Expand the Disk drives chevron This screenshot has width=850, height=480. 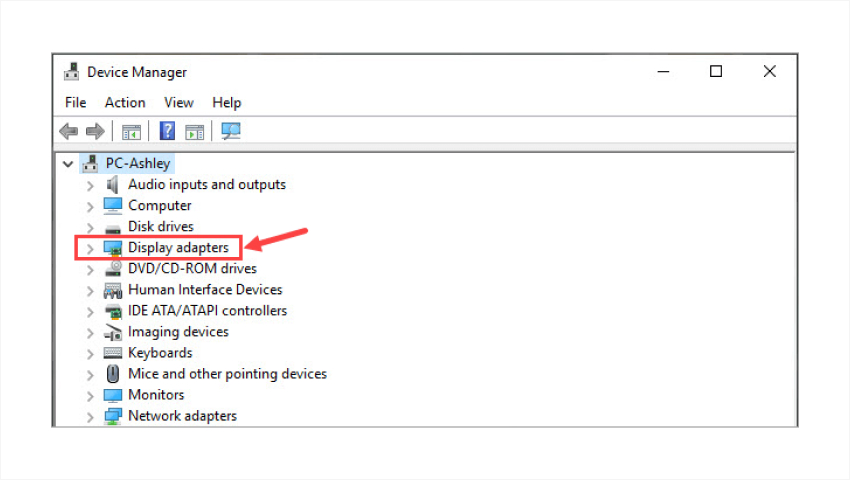pos(90,228)
